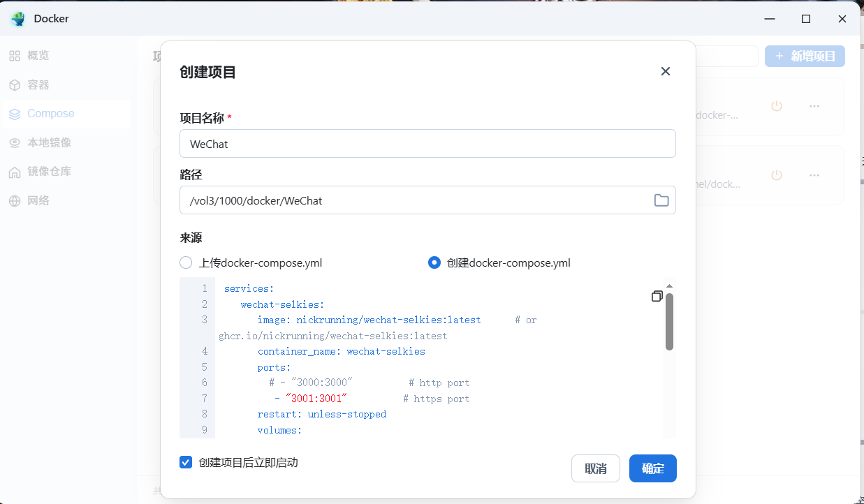The width and height of the screenshot is (864, 504).
Task: Click the '# https port' comment
Action: tap(437, 399)
